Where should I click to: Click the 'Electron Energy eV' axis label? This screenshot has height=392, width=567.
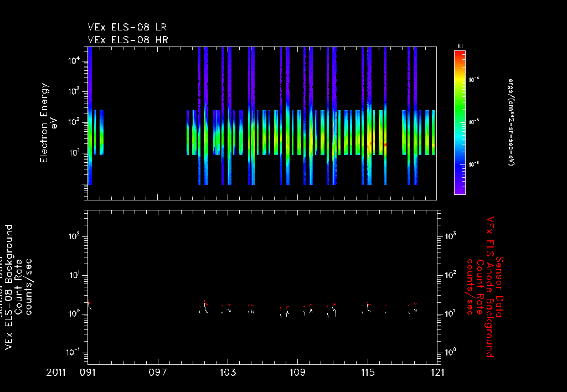49,123
